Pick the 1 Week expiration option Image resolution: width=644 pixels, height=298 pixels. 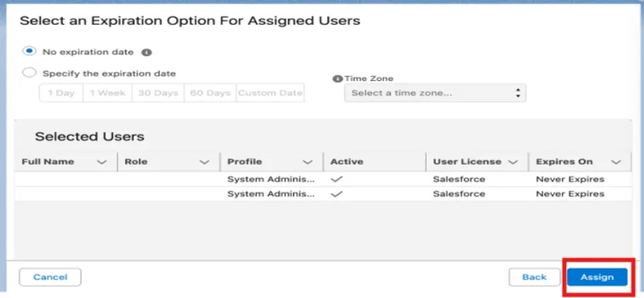click(107, 93)
